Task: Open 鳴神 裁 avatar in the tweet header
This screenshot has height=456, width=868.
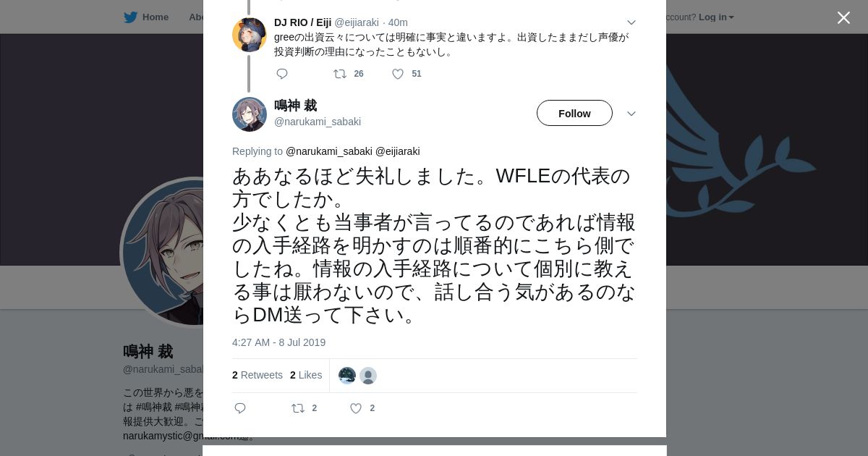Action: pos(250,114)
